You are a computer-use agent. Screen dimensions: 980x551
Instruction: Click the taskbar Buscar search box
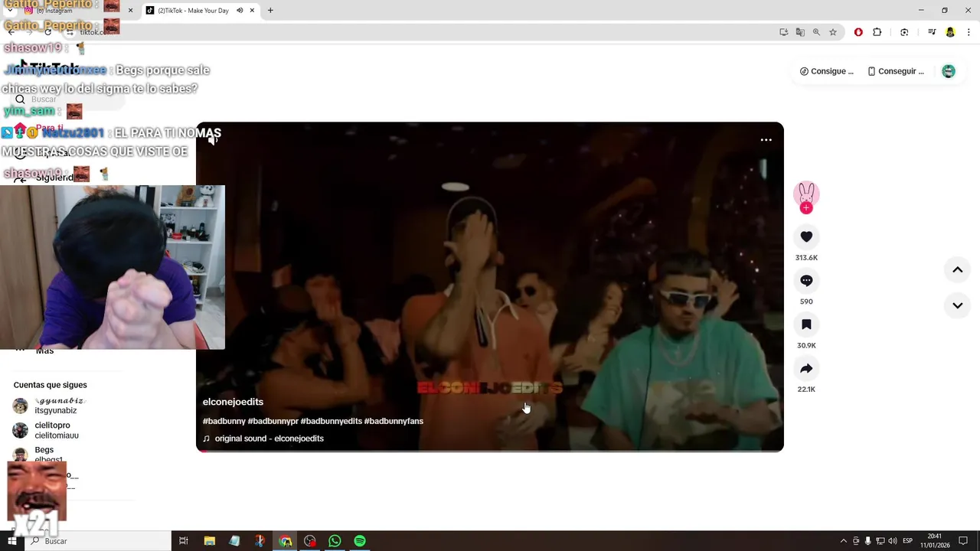[x=98, y=541]
